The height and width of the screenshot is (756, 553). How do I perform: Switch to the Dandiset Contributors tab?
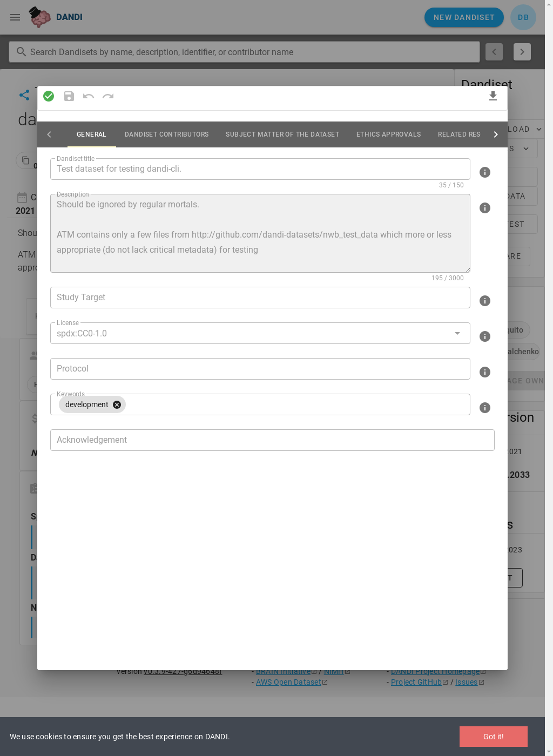pos(166,134)
